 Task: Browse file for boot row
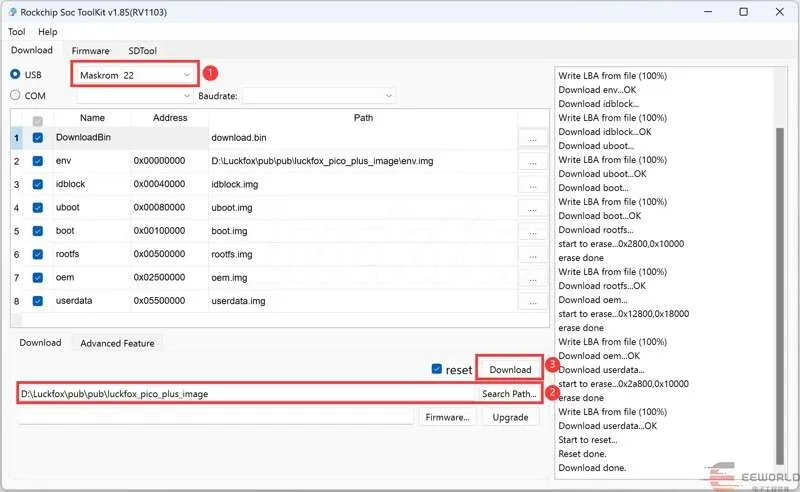[x=533, y=232]
